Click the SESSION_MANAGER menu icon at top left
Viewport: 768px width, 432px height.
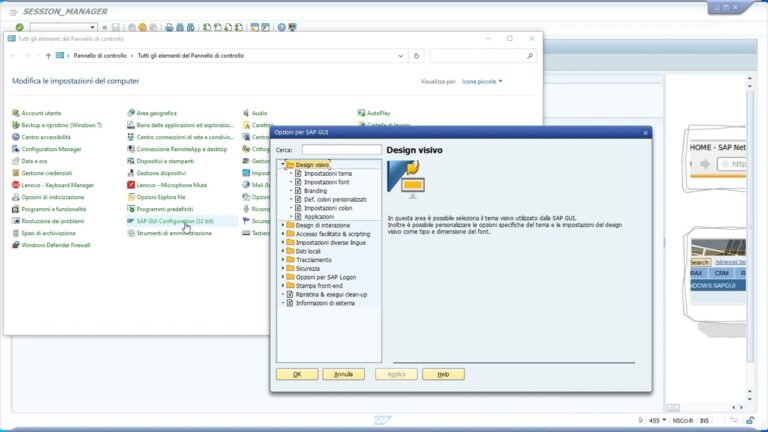tap(14, 12)
